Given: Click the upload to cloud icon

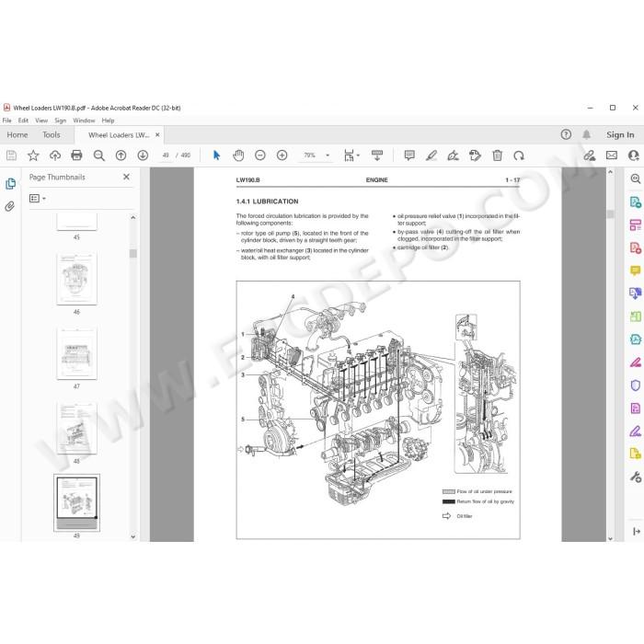Looking at the screenshot, I should pyautogui.click(x=55, y=155).
